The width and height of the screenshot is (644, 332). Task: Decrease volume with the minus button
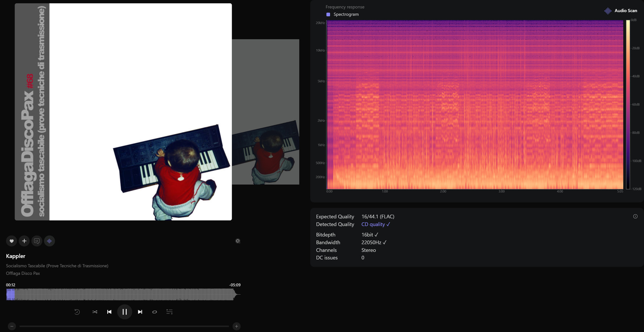click(x=12, y=326)
